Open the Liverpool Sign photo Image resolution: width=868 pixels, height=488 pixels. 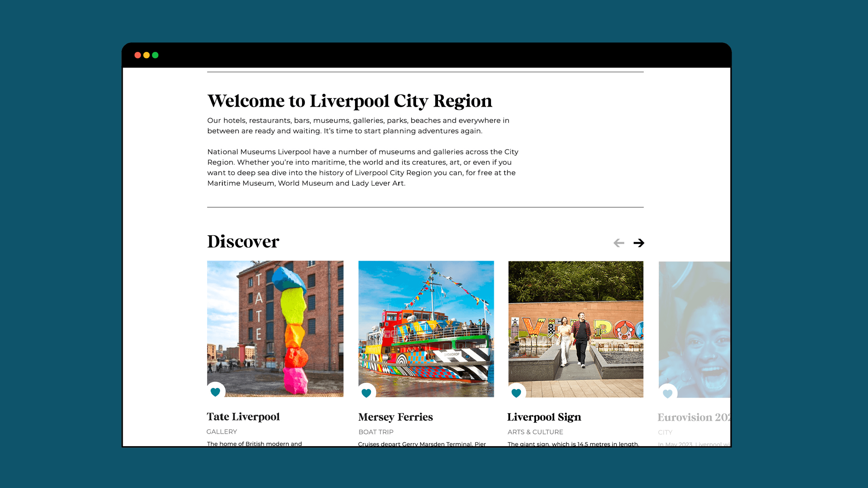pos(575,324)
